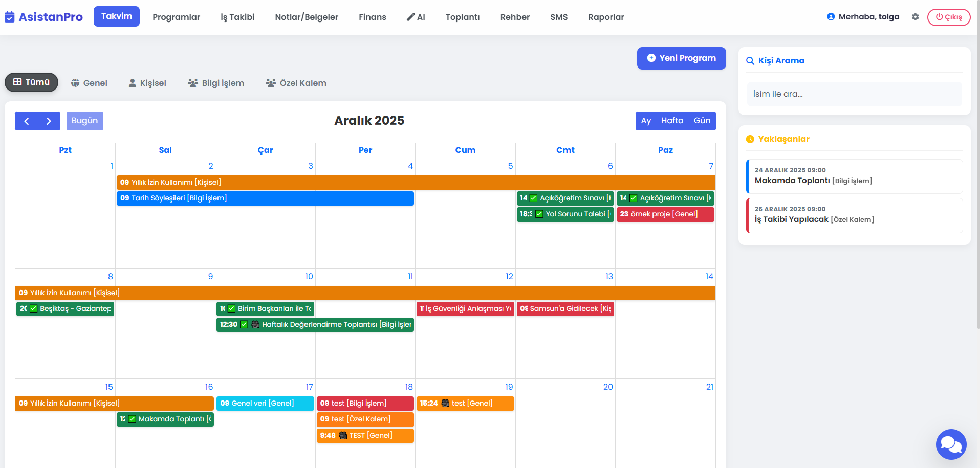The height and width of the screenshot is (468, 980).
Task: Click the Yeni Program button
Action: [681, 58]
